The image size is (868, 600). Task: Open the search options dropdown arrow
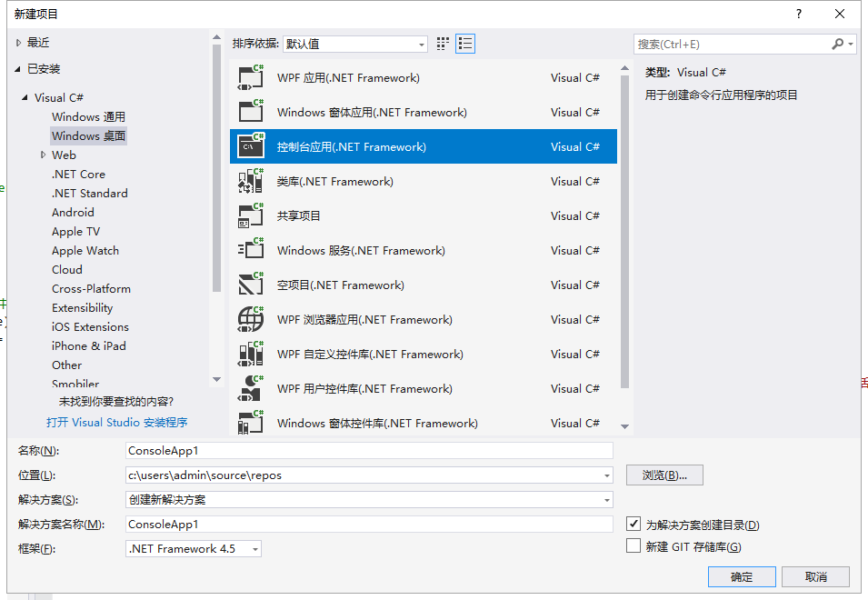point(851,44)
